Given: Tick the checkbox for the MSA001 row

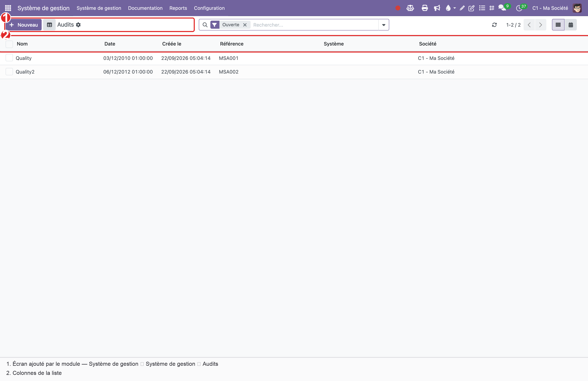Looking at the screenshot, I should [x=9, y=58].
